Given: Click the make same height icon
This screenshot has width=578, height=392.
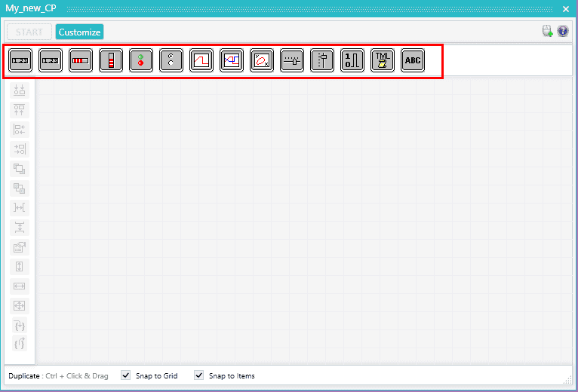Looking at the screenshot, I should (20, 266).
